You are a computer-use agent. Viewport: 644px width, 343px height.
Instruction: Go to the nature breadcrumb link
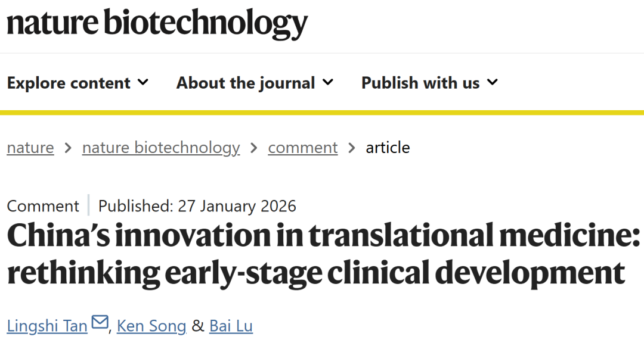(30, 148)
